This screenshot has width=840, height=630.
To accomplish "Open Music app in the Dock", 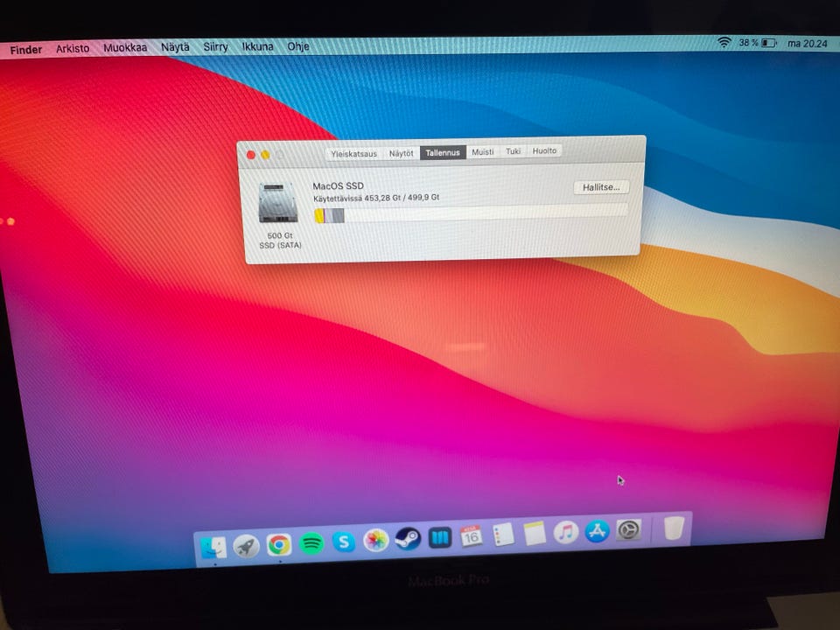I will [x=566, y=532].
